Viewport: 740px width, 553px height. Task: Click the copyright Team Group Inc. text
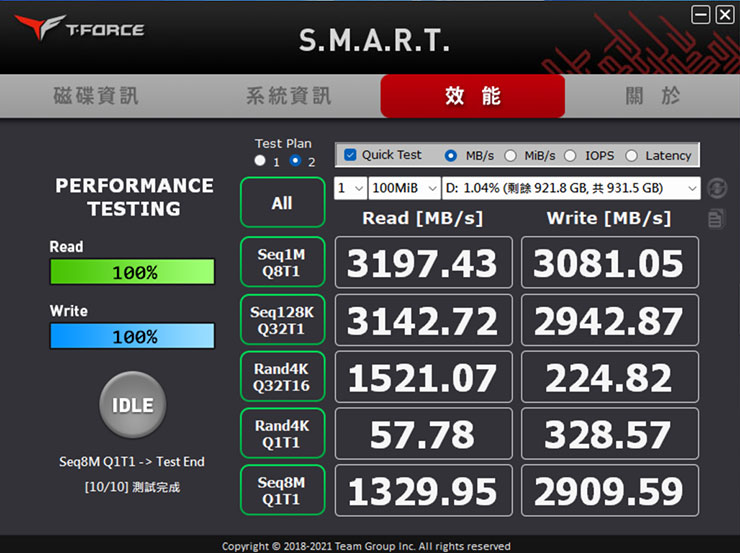pyautogui.click(x=366, y=546)
